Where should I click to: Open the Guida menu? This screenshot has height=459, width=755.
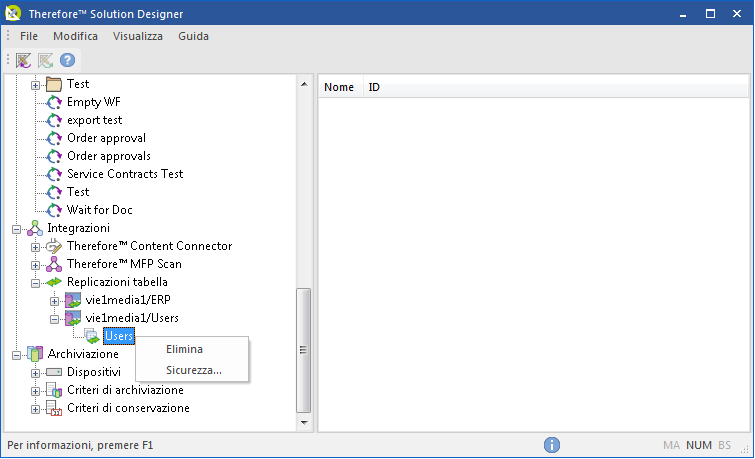tap(194, 36)
